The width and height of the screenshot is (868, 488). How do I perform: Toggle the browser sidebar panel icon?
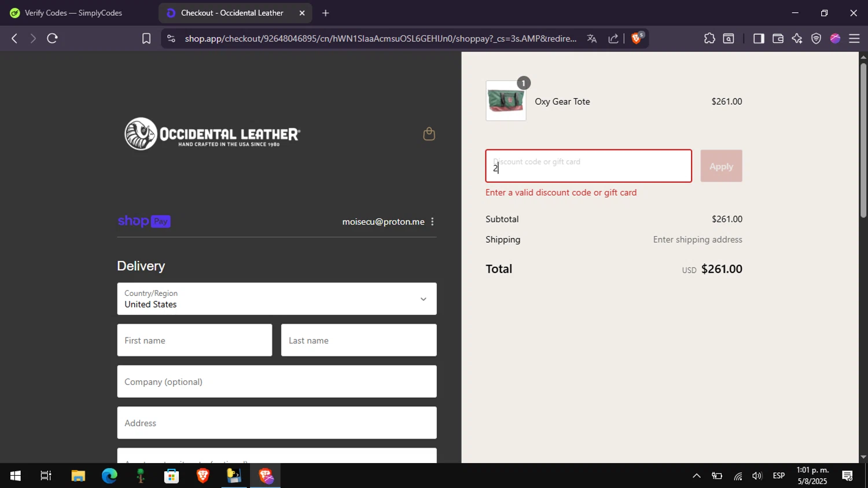[x=758, y=39]
